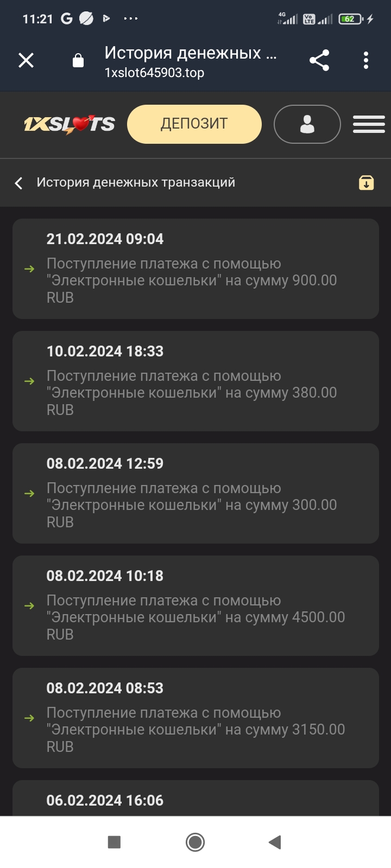391x868 pixels.
Task: Tap the 1XSLOTS logo
Action: (x=69, y=124)
